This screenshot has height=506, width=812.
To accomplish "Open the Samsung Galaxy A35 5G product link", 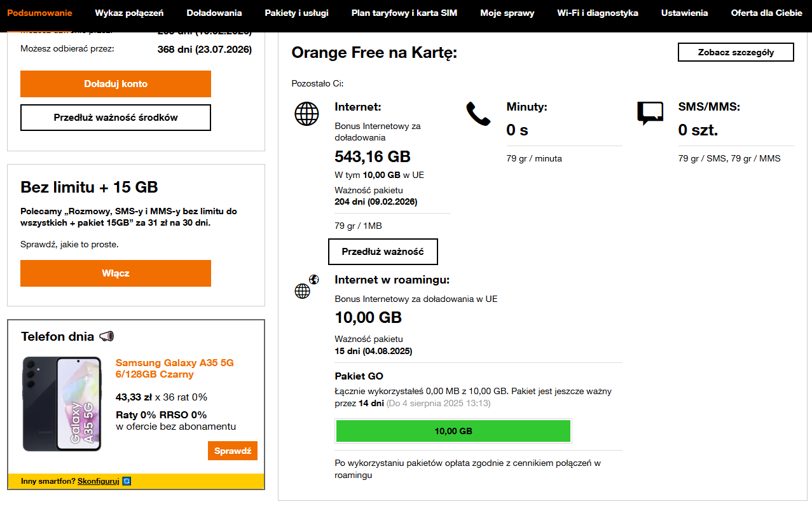I will pos(175,369).
